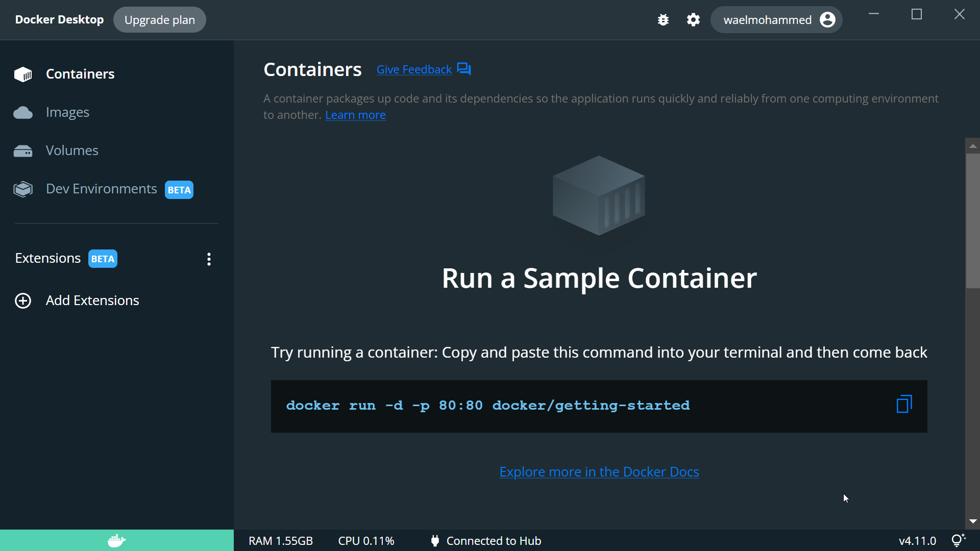Open the Troubleshoot bug icon
980x551 pixels.
click(x=663, y=19)
